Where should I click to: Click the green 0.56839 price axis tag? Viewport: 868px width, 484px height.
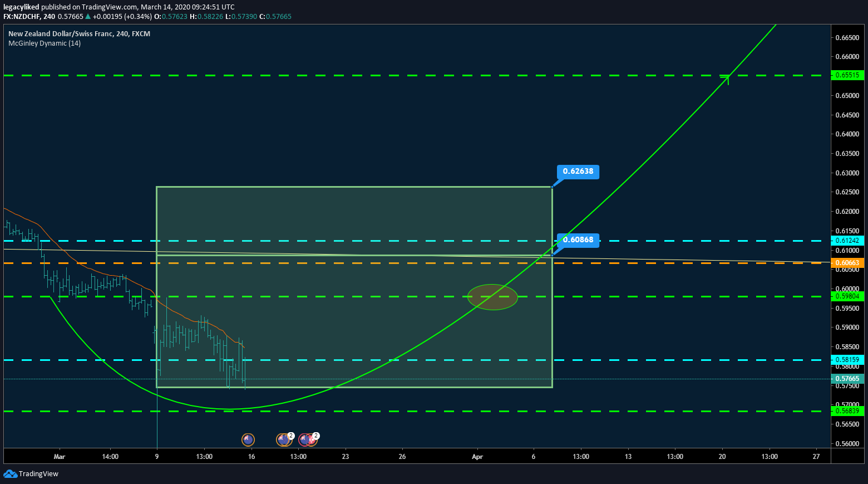(847, 411)
